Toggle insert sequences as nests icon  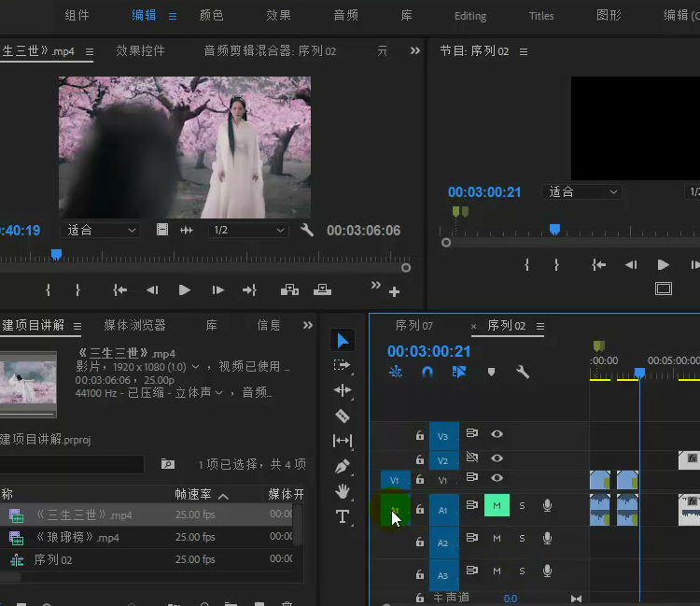396,372
